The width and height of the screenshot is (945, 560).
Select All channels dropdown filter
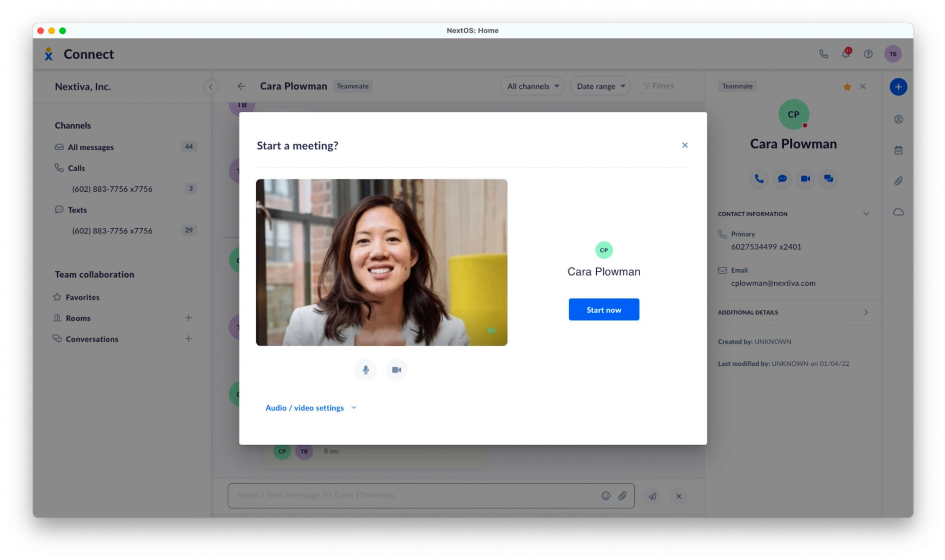[531, 86]
